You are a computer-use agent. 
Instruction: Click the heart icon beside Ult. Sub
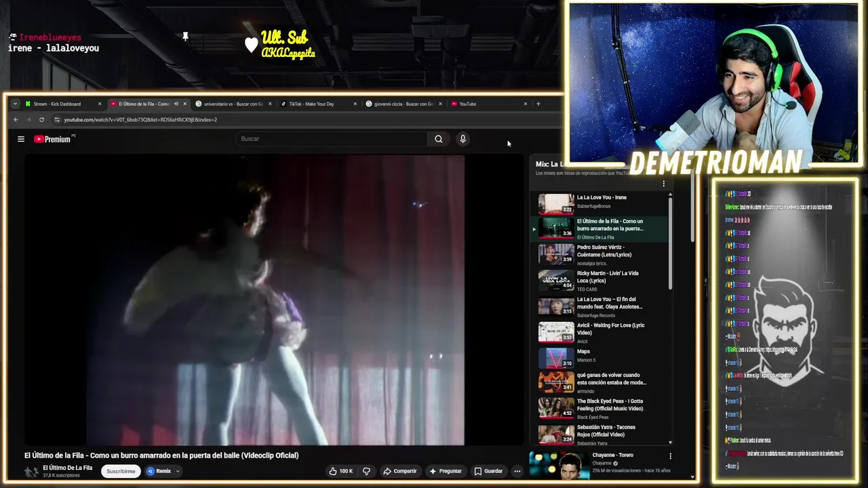251,45
